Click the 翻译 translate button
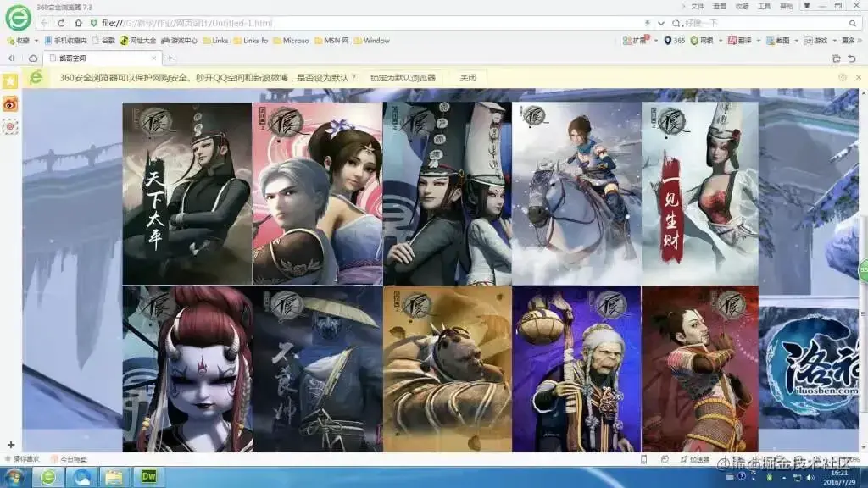 click(x=739, y=41)
